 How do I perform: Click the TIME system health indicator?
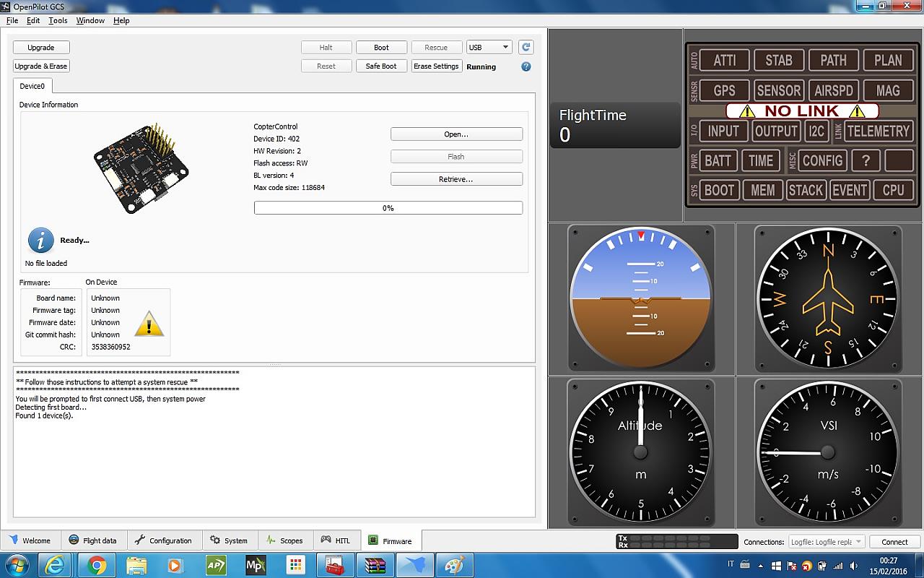click(761, 160)
